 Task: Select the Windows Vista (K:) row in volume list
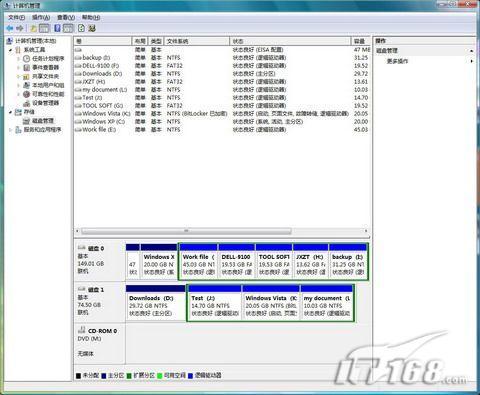222,114
